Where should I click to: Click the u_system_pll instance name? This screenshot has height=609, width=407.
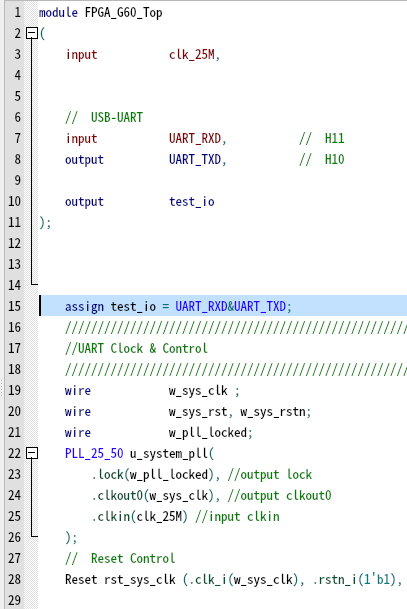tap(169, 453)
